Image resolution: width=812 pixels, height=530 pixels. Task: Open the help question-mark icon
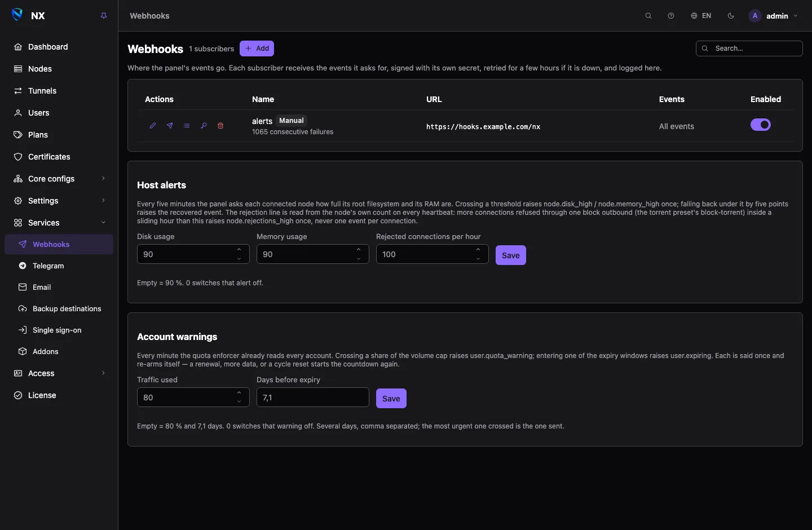(x=671, y=16)
